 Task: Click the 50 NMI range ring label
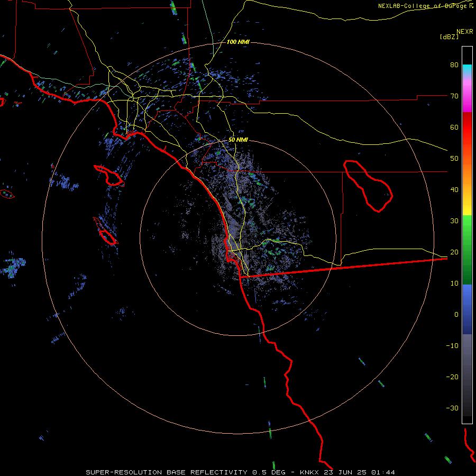tap(238, 140)
